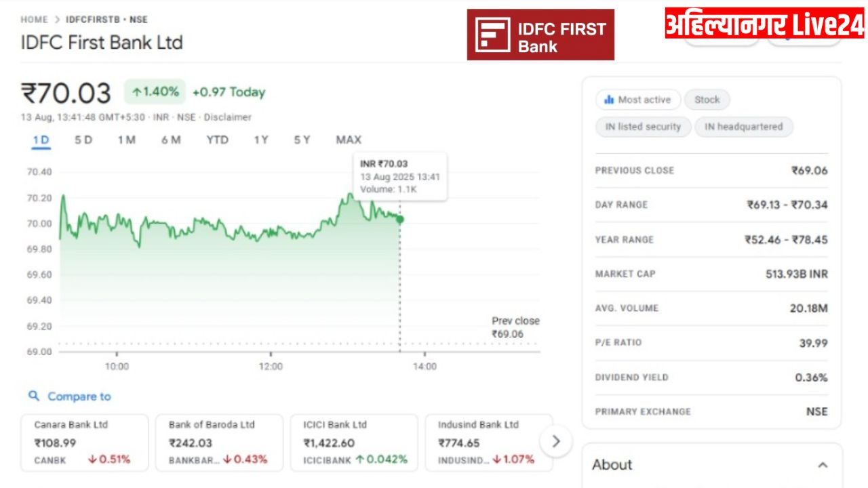Click the Stock category chip
Screen dimensions: 868x488
coord(707,100)
